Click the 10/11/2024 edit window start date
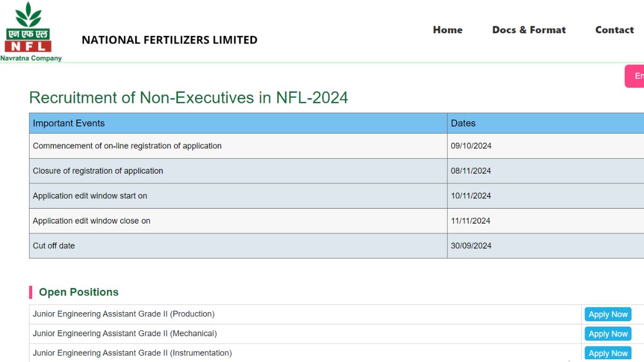644x362 pixels. (471, 196)
